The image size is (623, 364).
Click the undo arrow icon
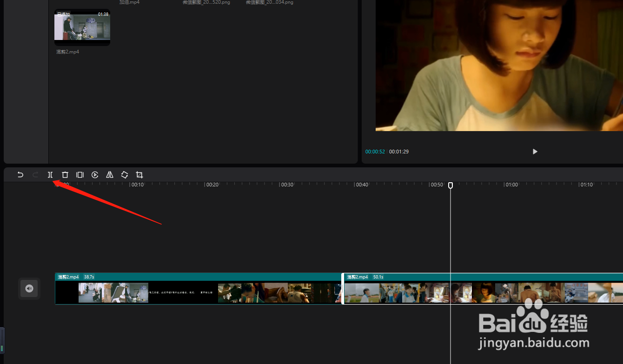coord(20,175)
